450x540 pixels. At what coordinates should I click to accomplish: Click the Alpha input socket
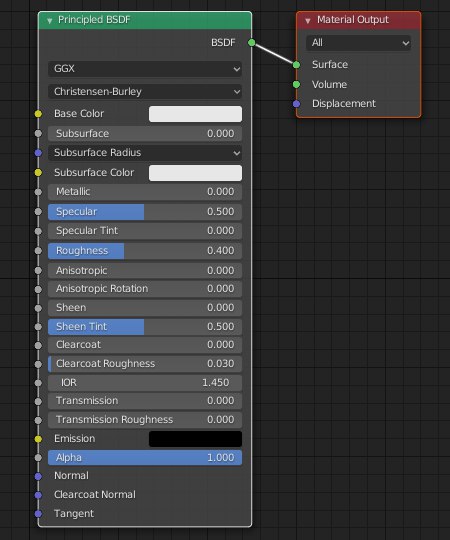tap(38, 458)
